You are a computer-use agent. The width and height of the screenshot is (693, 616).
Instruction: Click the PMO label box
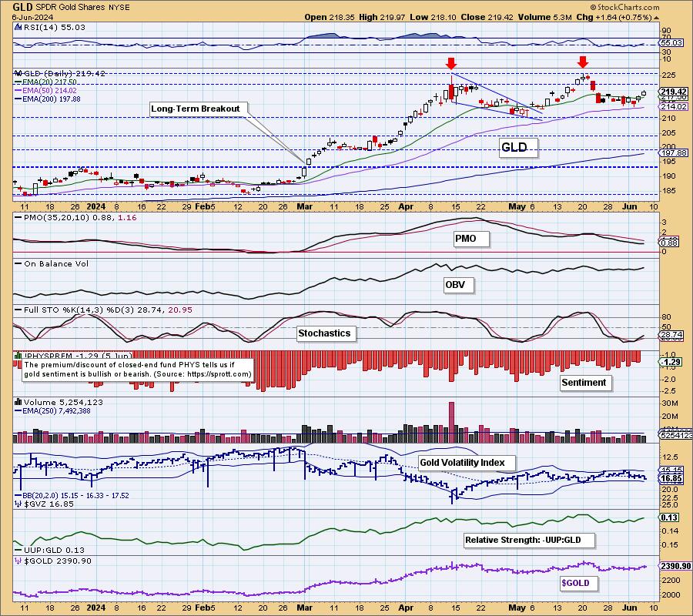click(471, 239)
